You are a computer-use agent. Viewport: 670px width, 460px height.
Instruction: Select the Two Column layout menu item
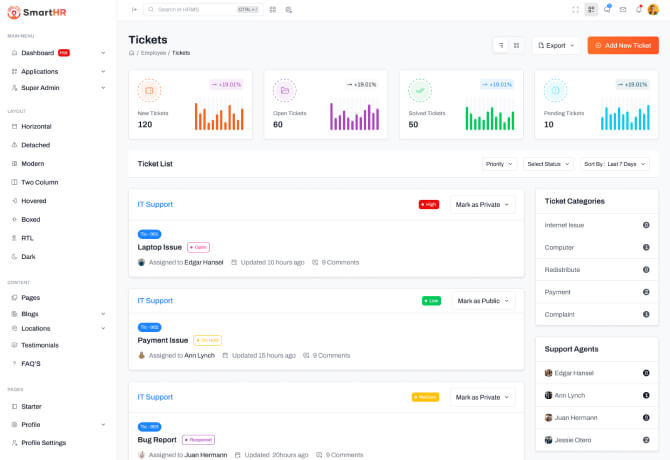(40, 182)
